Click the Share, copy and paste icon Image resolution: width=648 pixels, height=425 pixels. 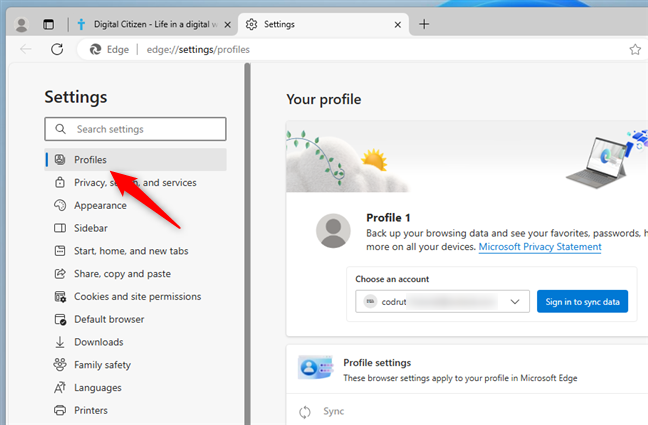click(60, 273)
